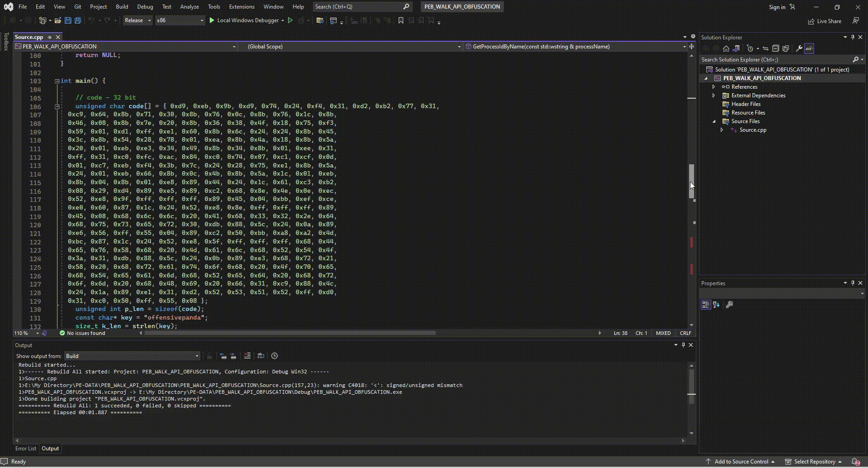The image size is (868, 468).
Task: Click the Visual Studio logo icon
Action: pos(9,7)
